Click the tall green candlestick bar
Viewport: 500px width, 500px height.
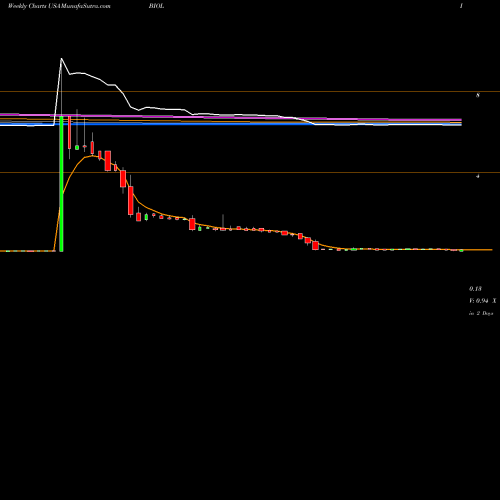(x=61, y=184)
